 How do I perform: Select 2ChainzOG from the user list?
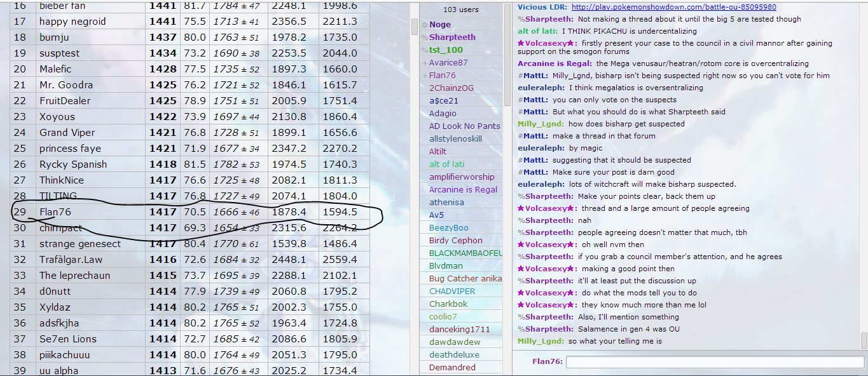coord(451,88)
